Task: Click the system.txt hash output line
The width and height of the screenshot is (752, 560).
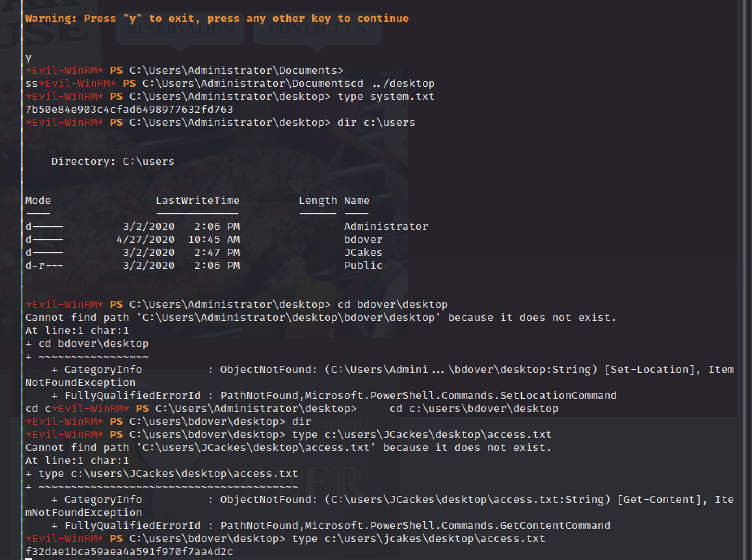Action: click(129, 110)
